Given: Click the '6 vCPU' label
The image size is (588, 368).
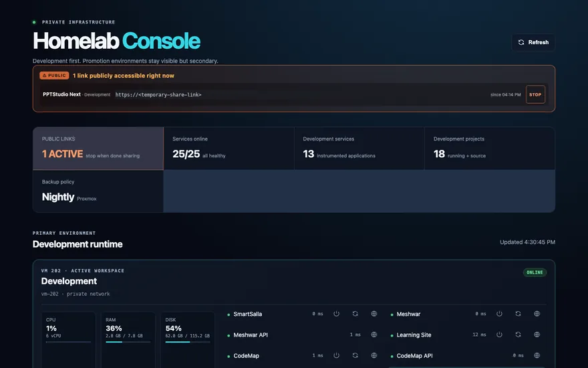Looking at the screenshot, I should 53,336.
